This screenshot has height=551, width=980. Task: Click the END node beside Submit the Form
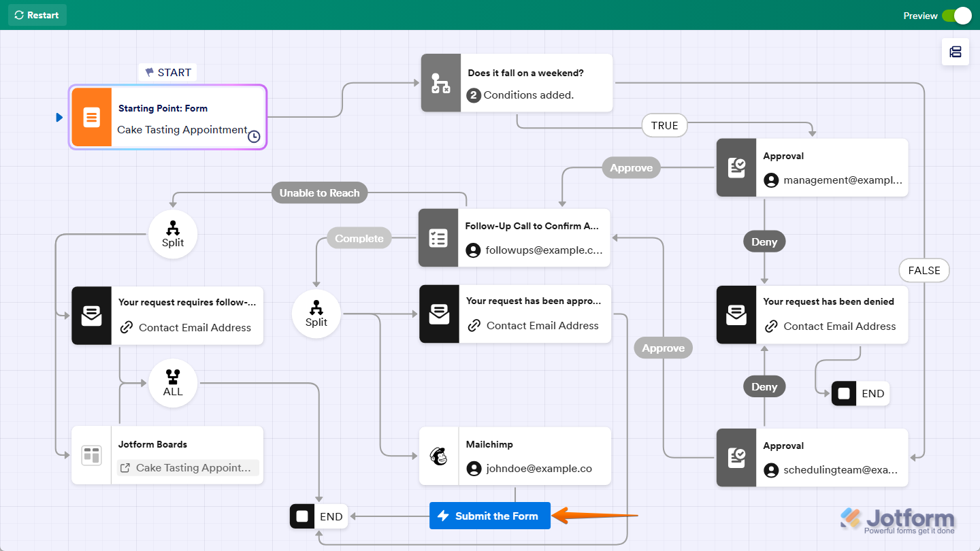pos(318,516)
